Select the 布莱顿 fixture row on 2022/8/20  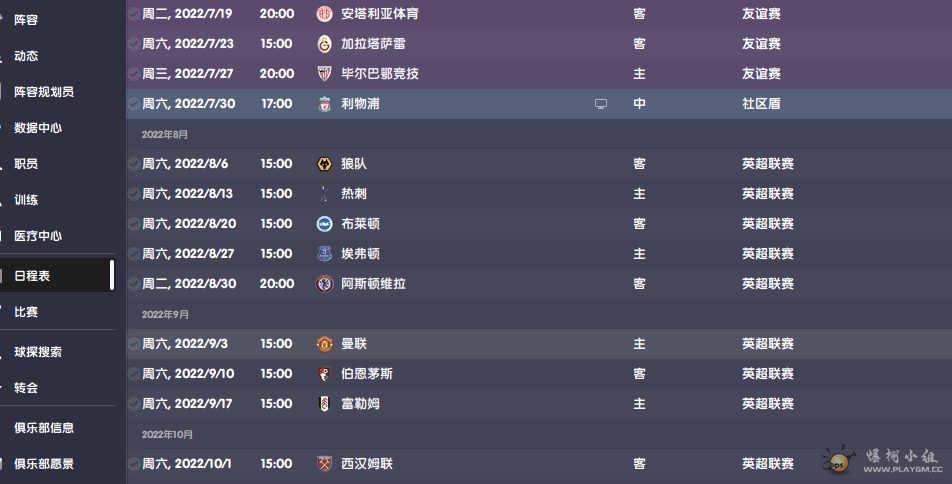[x=539, y=224]
